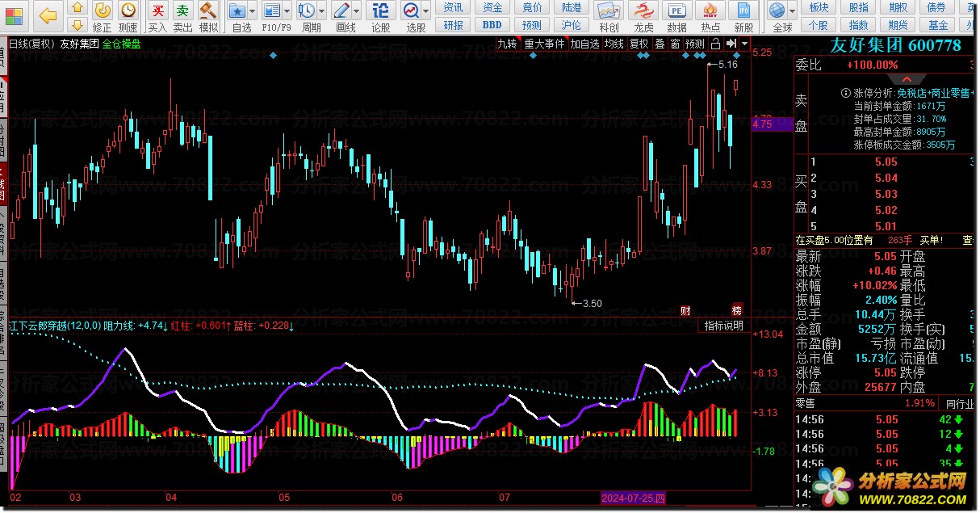This screenshot has height=513, width=980.
Task: Click the 期权 options button
Action: click(898, 7)
